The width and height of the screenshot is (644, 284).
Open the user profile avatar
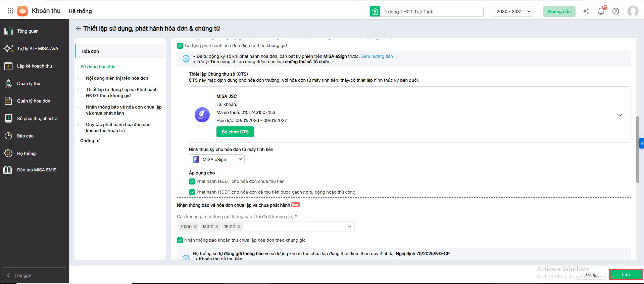click(x=633, y=11)
